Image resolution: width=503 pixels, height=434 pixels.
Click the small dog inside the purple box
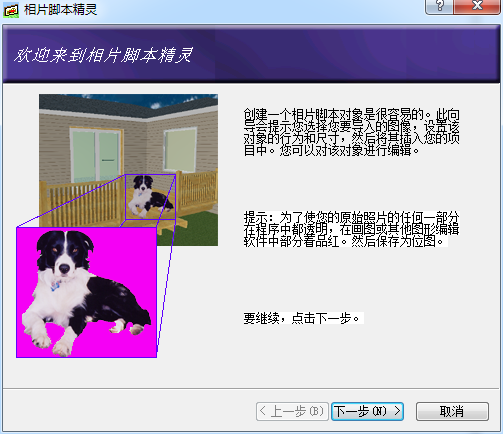[150, 197]
